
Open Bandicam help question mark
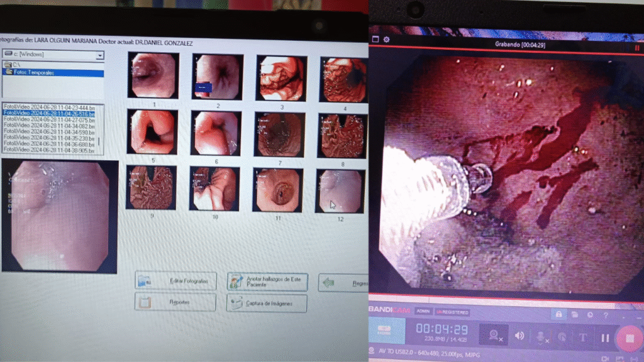click(x=606, y=315)
